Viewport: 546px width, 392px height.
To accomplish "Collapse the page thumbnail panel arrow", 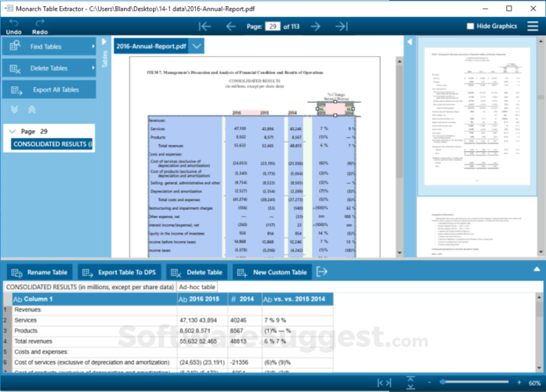I will coord(409,42).
